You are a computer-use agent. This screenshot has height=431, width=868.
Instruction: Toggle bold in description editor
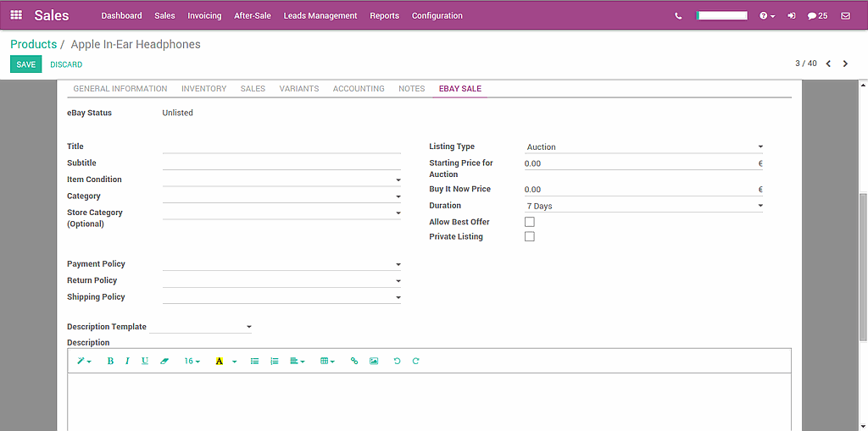110,361
